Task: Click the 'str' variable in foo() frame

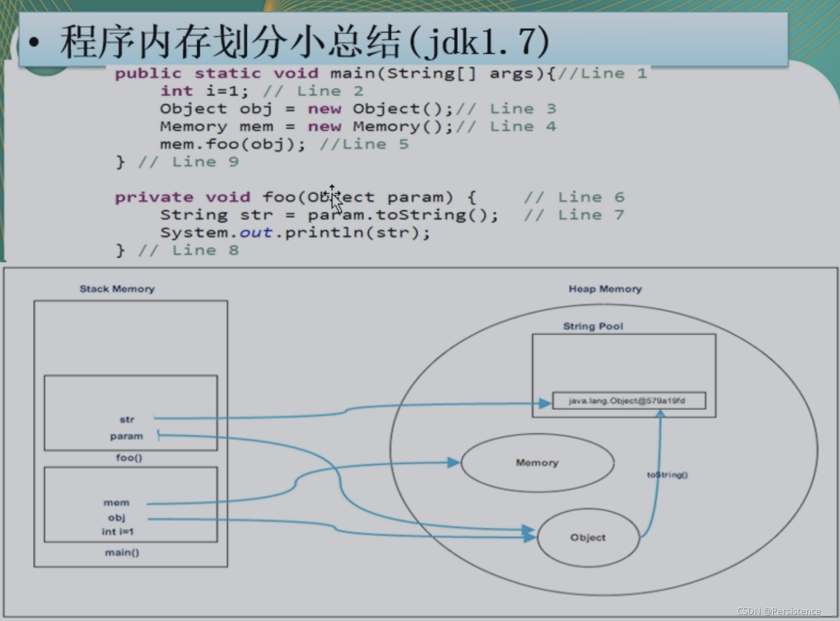Action: [127, 420]
